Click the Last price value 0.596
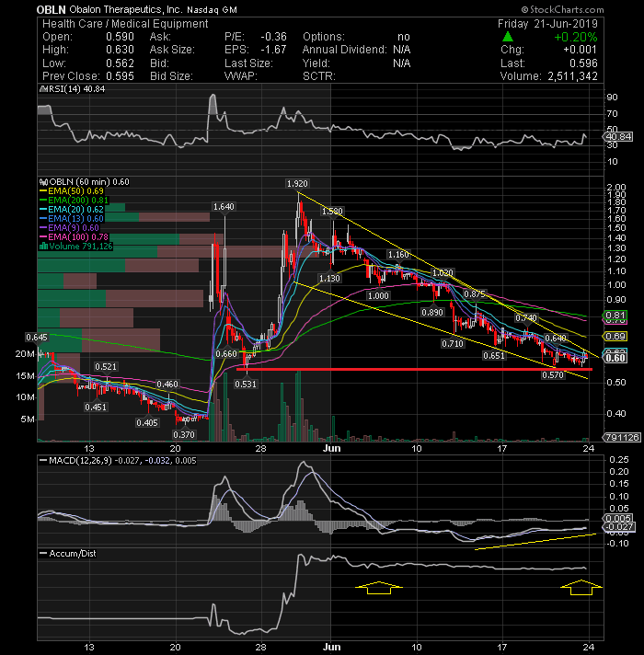 584,63
